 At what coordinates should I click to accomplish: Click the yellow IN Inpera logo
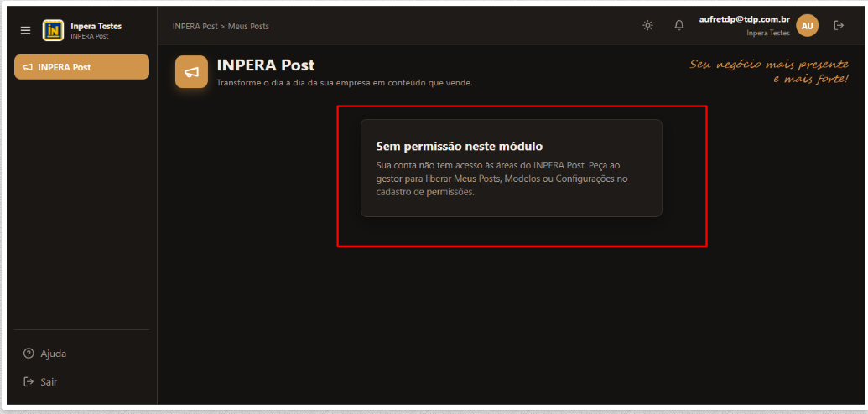(x=53, y=30)
